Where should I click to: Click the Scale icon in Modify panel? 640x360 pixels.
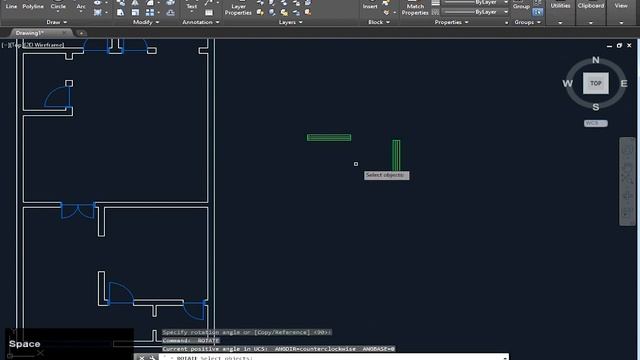coord(135,13)
